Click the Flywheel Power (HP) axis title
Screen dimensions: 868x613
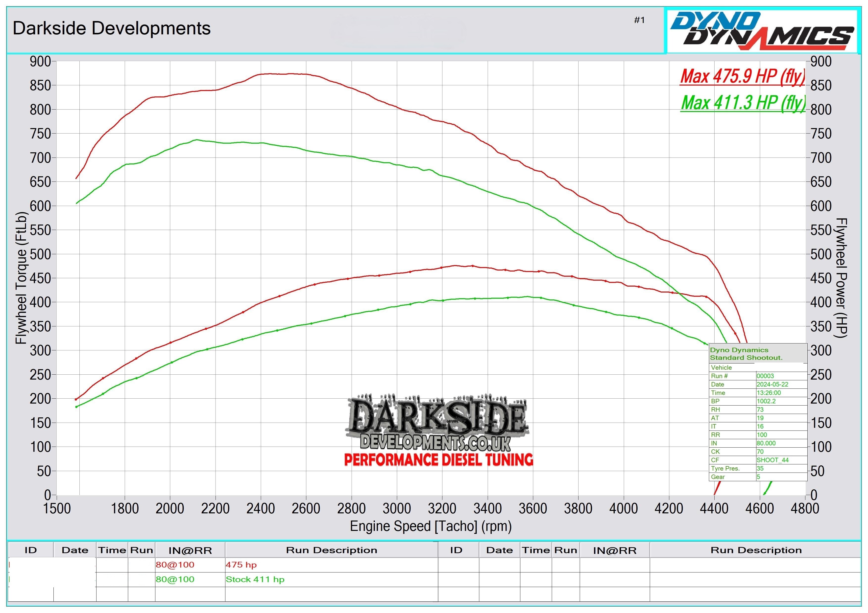(842, 278)
